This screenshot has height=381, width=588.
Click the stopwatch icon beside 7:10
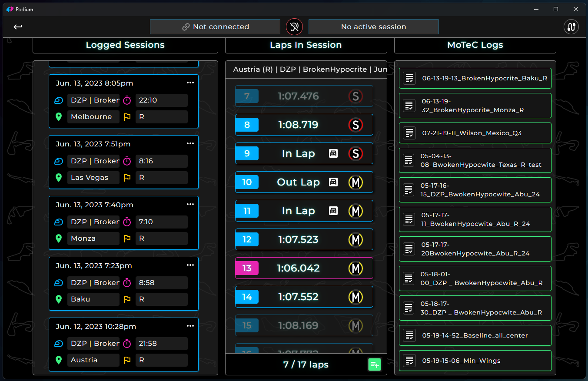point(127,222)
